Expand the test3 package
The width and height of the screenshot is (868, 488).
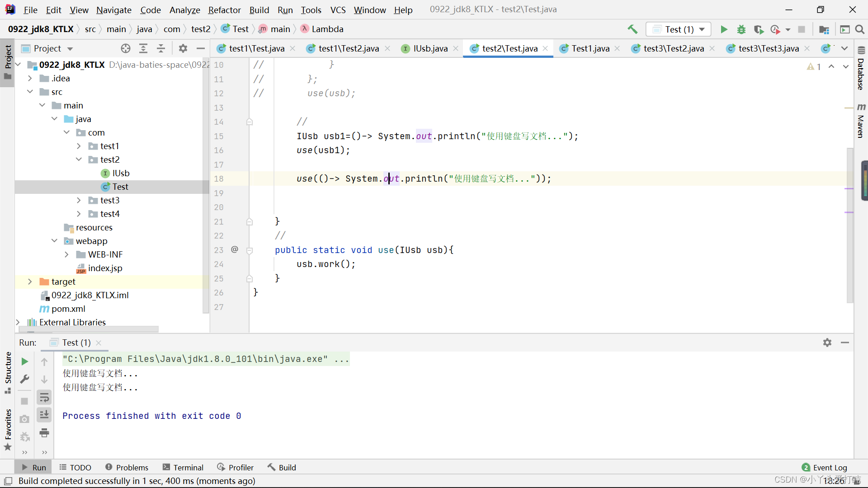point(79,200)
